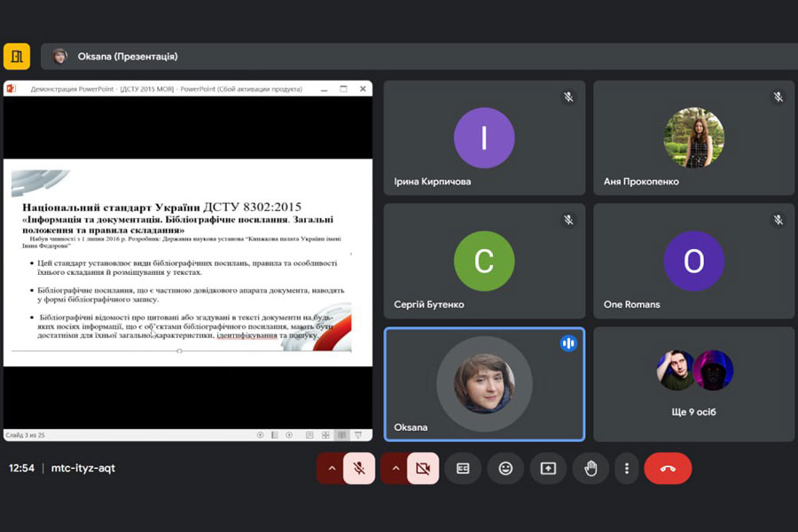Open the 'Ще 9 осіб' participants tile
The width and height of the screenshot is (798, 532).
pos(694,384)
